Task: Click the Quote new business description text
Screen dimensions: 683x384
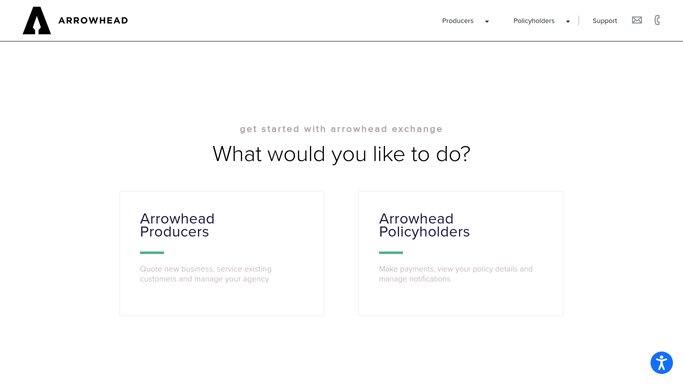Action: coord(206,274)
